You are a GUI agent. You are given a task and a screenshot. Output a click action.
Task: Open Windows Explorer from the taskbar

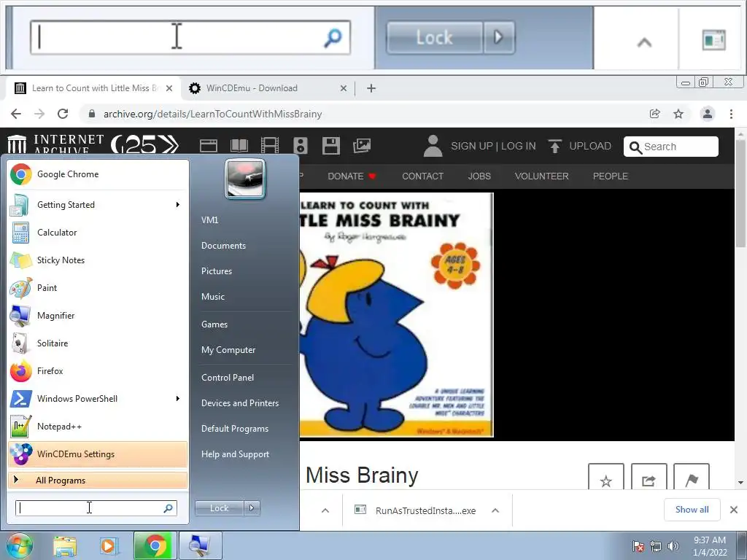click(x=65, y=546)
